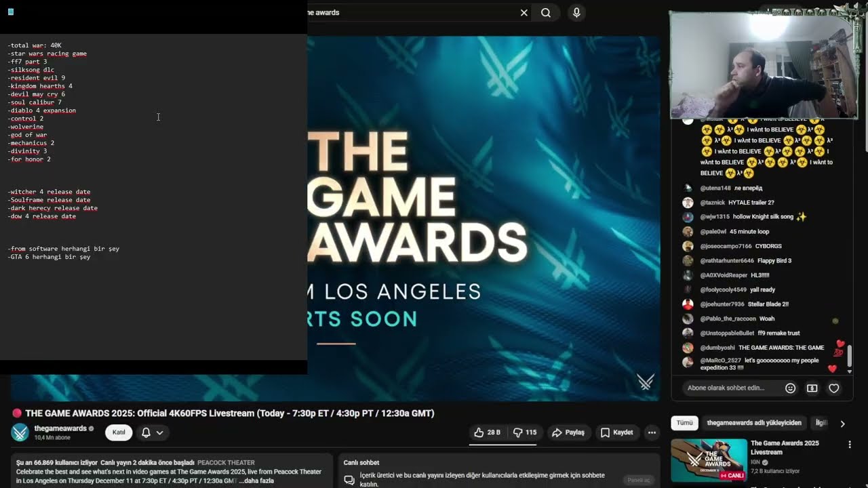868x488 pixels.
Task: Share the livestream via Paylaş button
Action: [568, 432]
